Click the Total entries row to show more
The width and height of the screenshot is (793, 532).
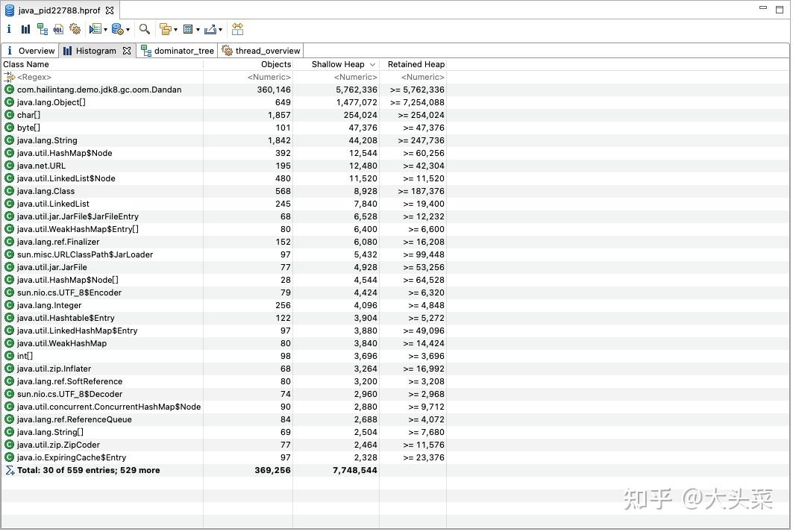[224, 471]
